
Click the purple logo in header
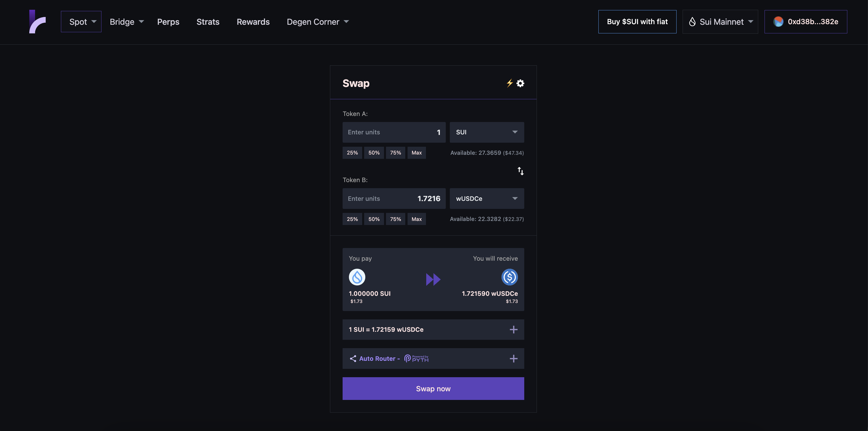click(x=37, y=22)
